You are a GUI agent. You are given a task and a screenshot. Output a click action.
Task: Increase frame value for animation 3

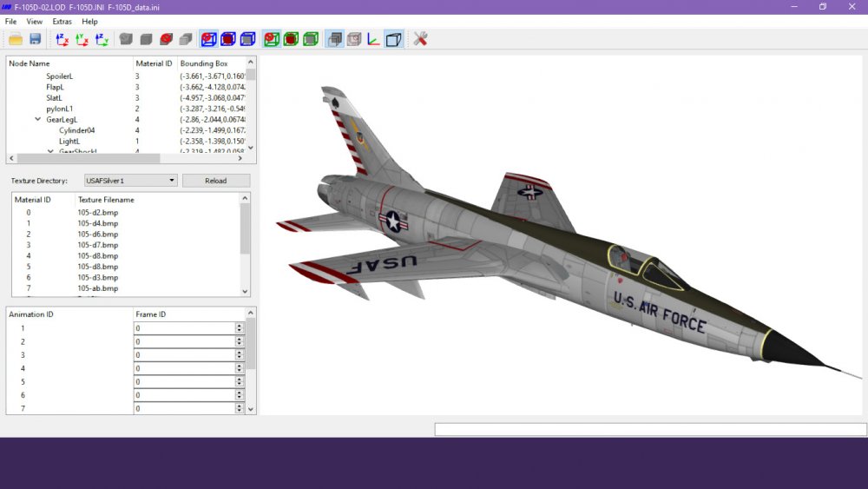coord(240,353)
